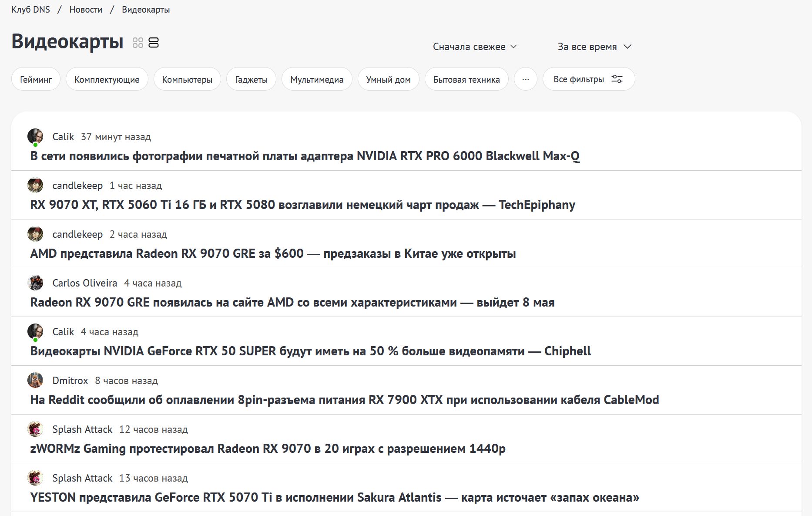The width and height of the screenshot is (812, 516).
Task: Open Dmitrox profile name
Action: (x=70, y=381)
